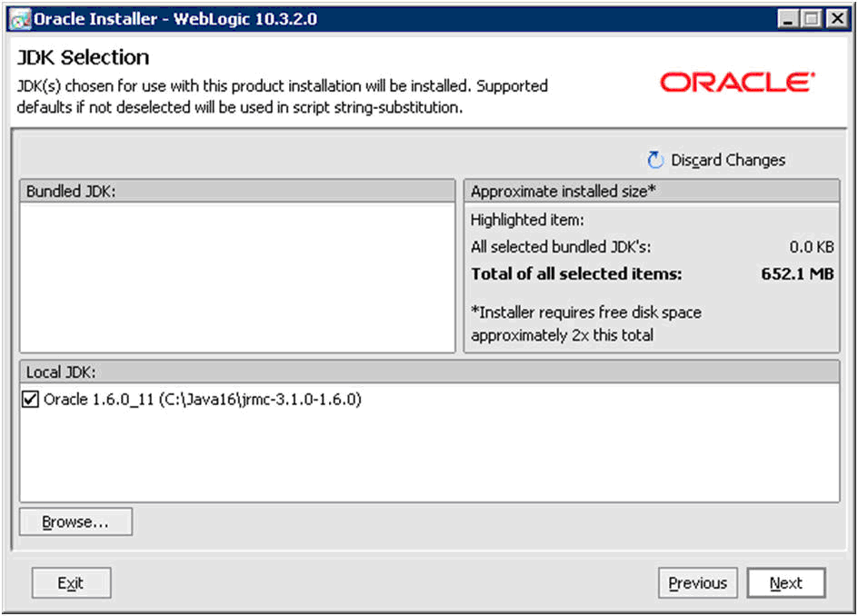Click the Exit button

pyautogui.click(x=71, y=582)
